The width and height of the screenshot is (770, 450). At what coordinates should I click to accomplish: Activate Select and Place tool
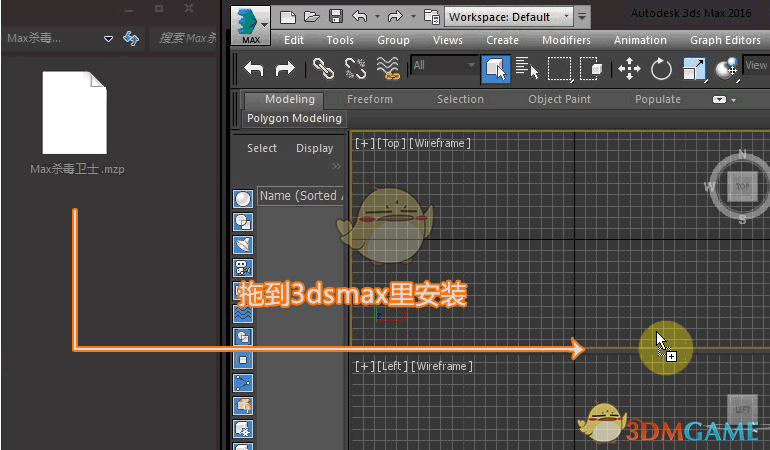(726, 69)
